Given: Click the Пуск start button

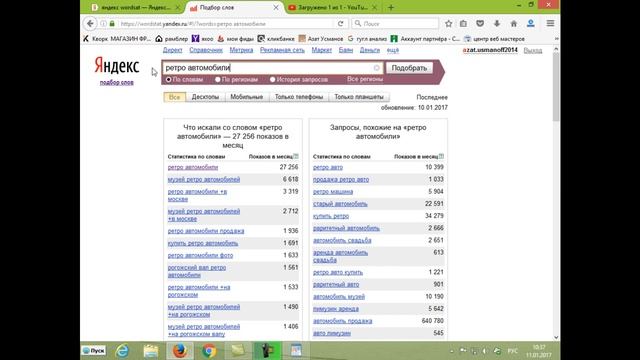Looking at the screenshot, I should [94, 351].
